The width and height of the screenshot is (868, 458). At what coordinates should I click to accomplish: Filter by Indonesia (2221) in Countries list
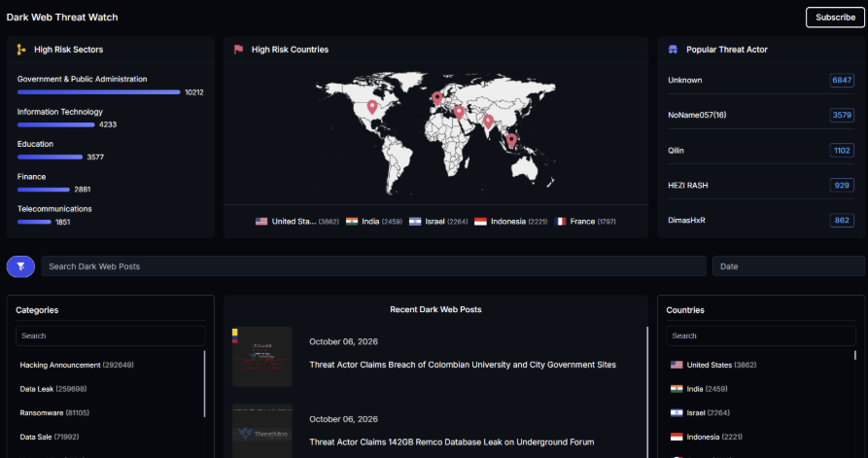[x=714, y=437]
